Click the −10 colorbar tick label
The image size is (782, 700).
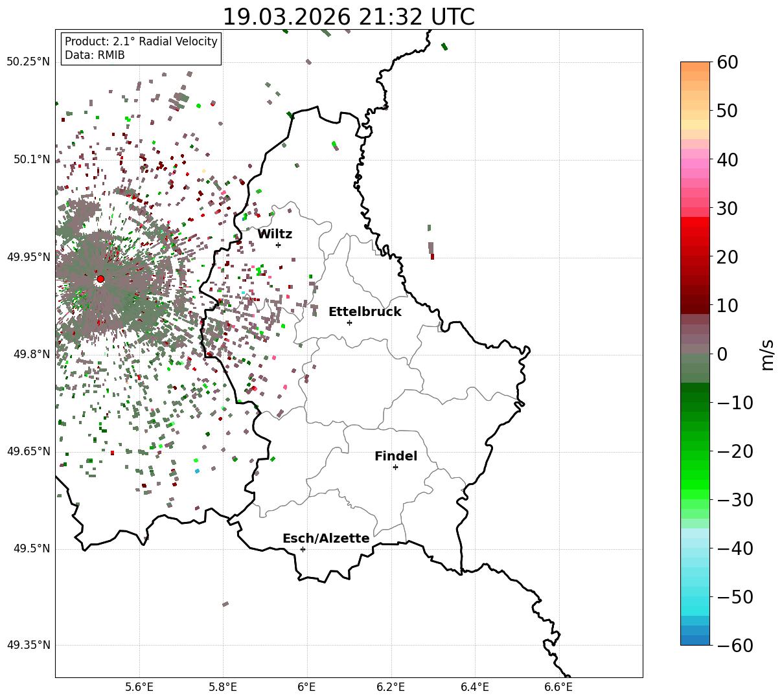point(735,403)
